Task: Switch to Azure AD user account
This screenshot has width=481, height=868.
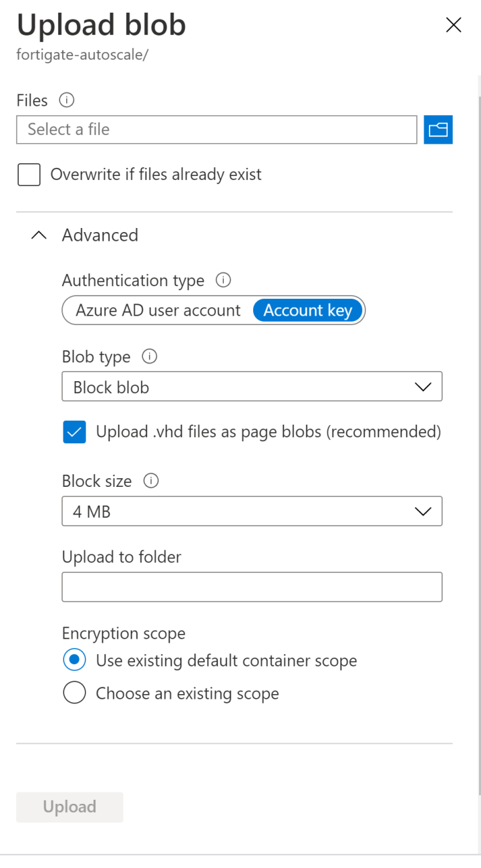Action: 158,311
